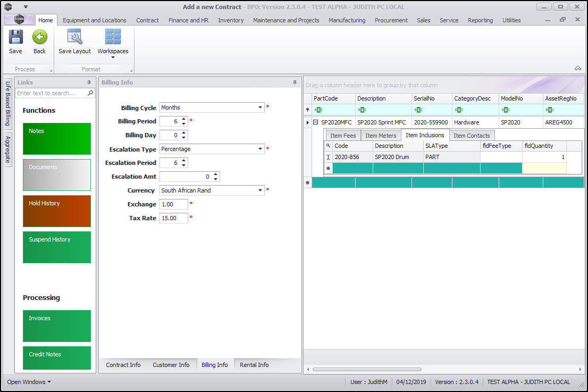Click the Save icon in the ribbon
588x392 pixels.
tap(15, 38)
